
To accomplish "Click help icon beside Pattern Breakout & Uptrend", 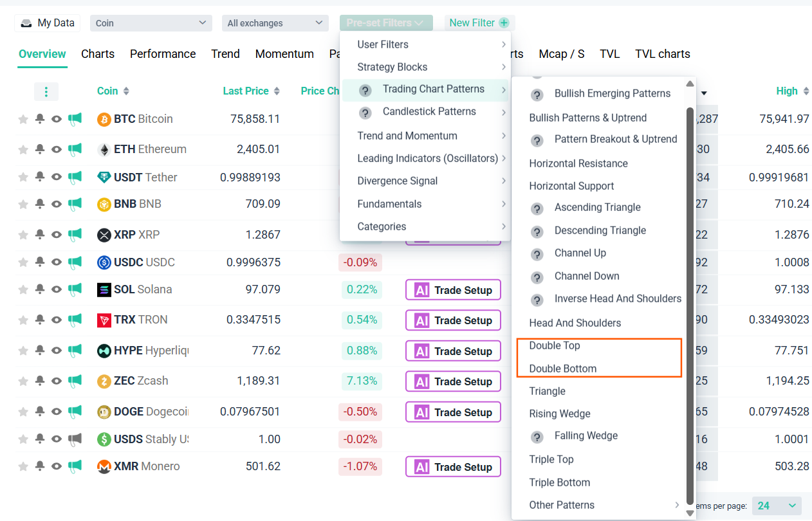I will pos(537,140).
